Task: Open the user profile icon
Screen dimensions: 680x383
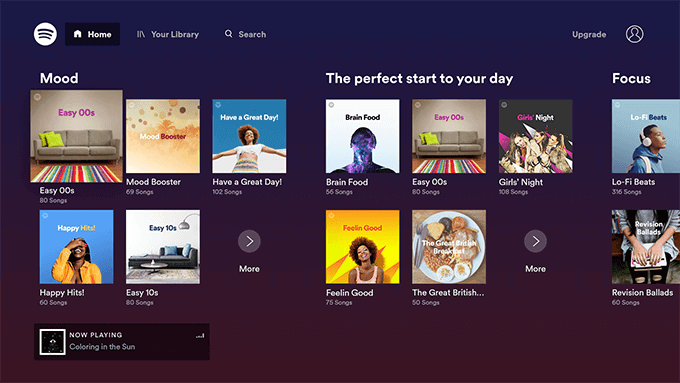Action: [634, 34]
